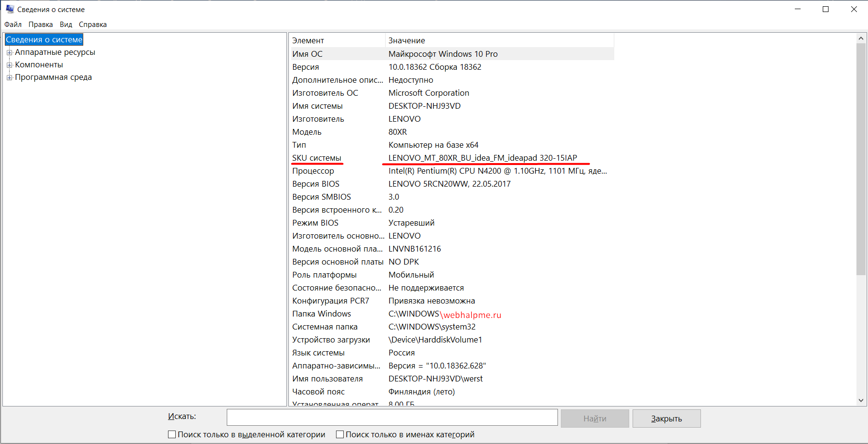The width and height of the screenshot is (868, 444).
Task: Select the Изготовитель ОС row
Action: point(452,93)
